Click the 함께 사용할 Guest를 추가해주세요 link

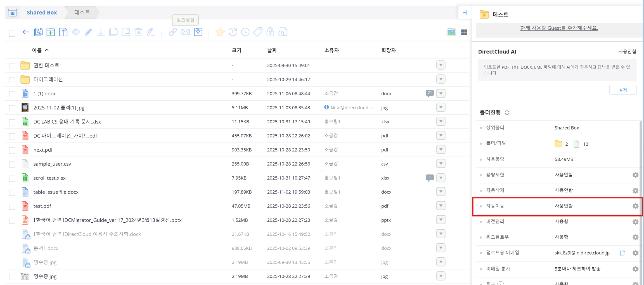(x=559, y=28)
